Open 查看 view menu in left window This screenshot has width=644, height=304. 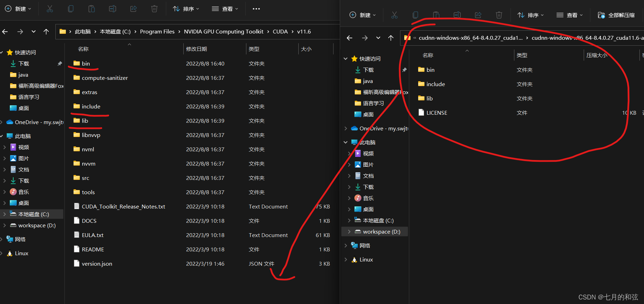225,9
